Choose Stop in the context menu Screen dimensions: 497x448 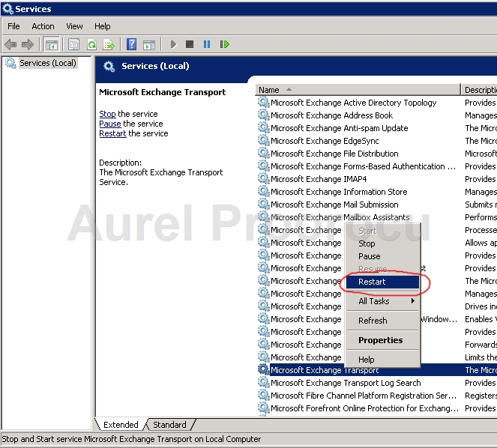tap(382, 243)
